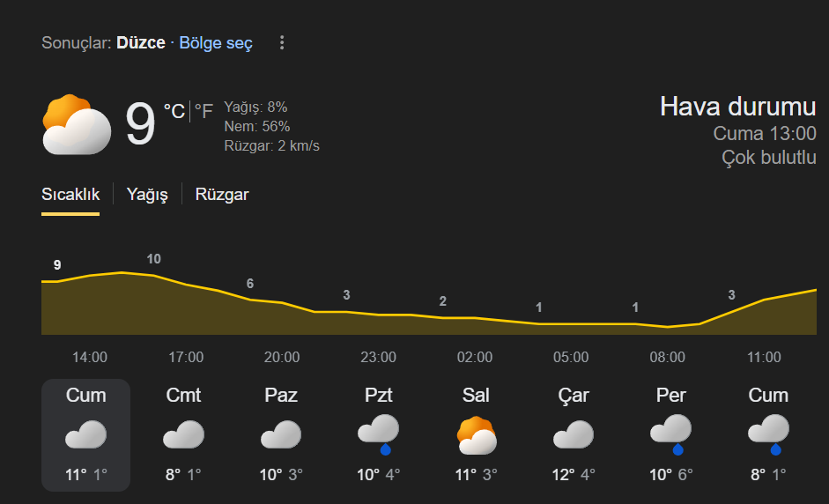Screen dimensions: 829x504
Task: Select Monday (Pzt) rainy forecast icon
Action: 379,434
